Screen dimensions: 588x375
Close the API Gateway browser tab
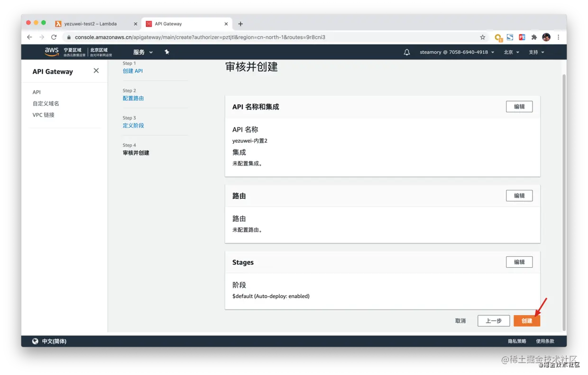[x=226, y=24]
